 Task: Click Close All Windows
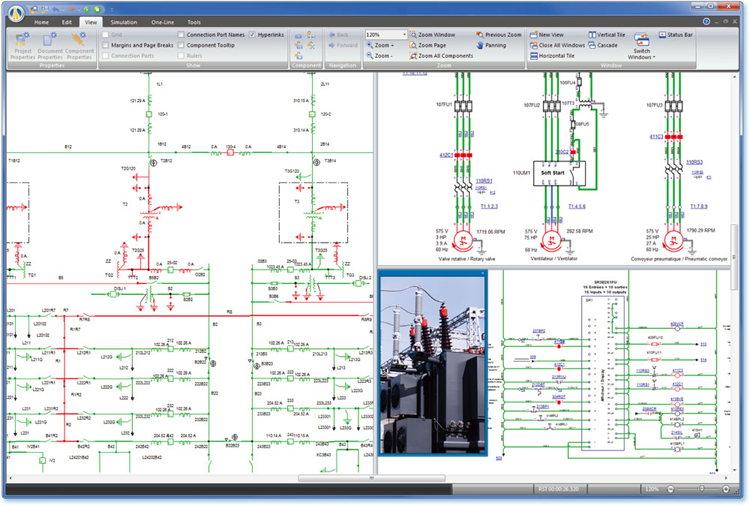click(x=557, y=45)
